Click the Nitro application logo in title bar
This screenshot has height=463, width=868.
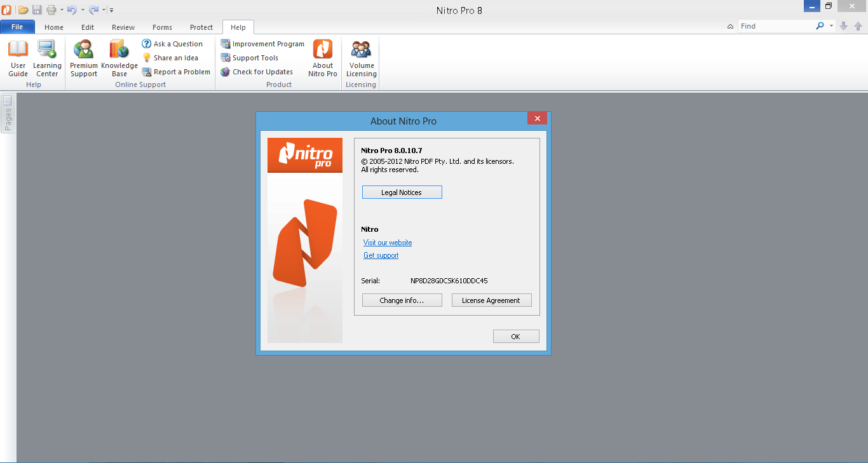pos(7,10)
